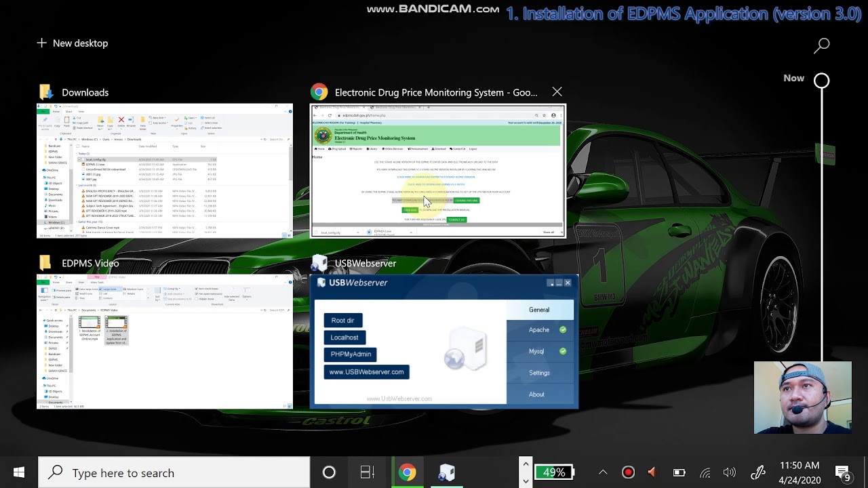The height and width of the screenshot is (488, 868).
Task: Click the USBWebserver icon beside its thumbnail title
Action: click(319, 263)
